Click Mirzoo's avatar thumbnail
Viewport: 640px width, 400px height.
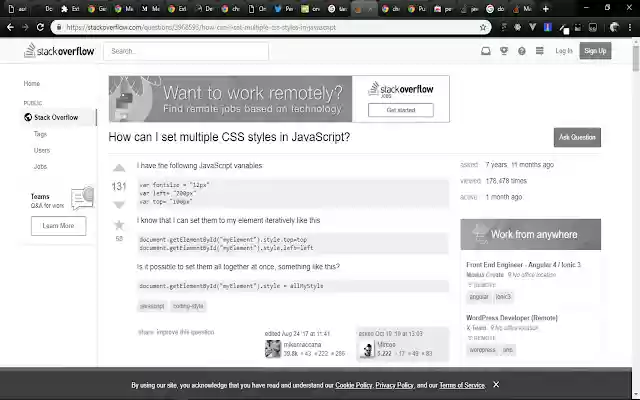(367, 349)
